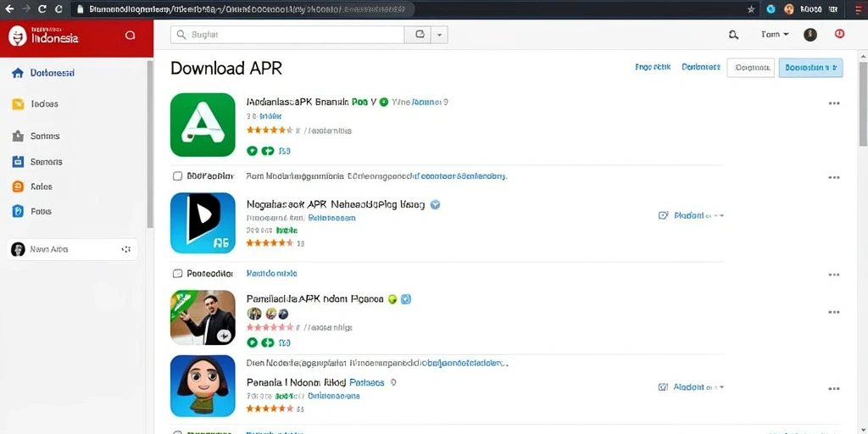Click the sidebar vertical scrollbar
The image size is (868, 434).
pyautogui.click(x=149, y=144)
